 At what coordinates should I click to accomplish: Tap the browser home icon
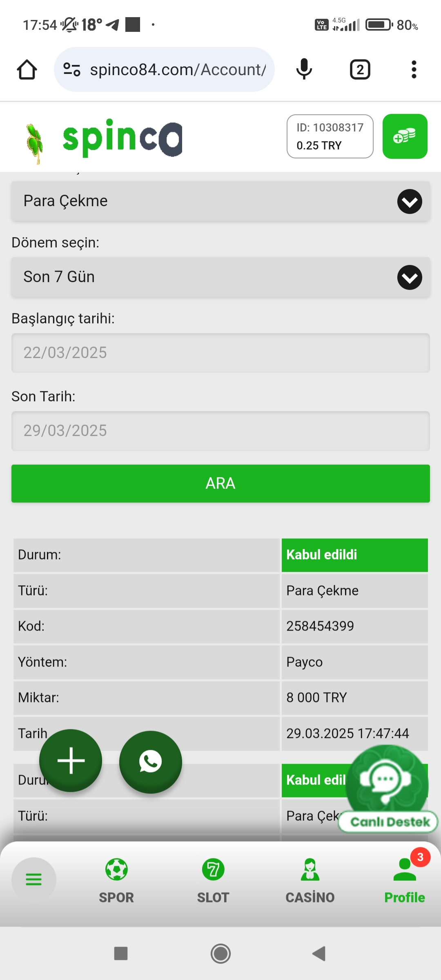(27, 69)
